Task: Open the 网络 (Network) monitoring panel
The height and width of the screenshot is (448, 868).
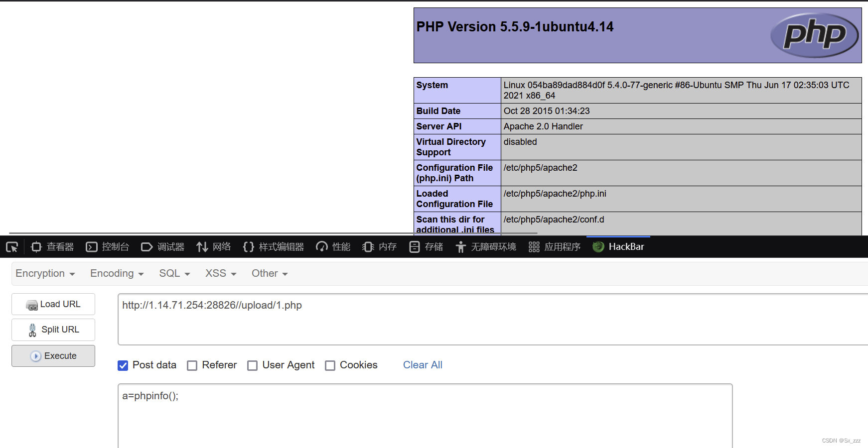Action: (214, 246)
